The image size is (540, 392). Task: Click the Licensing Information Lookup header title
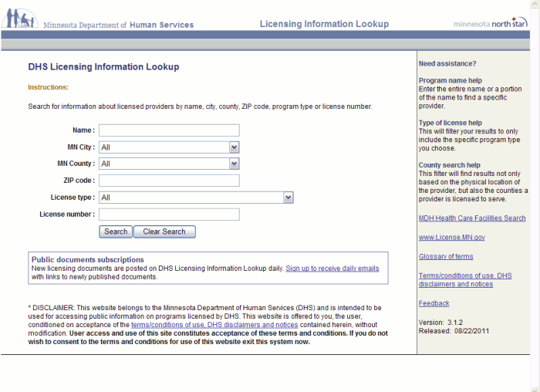coord(324,24)
